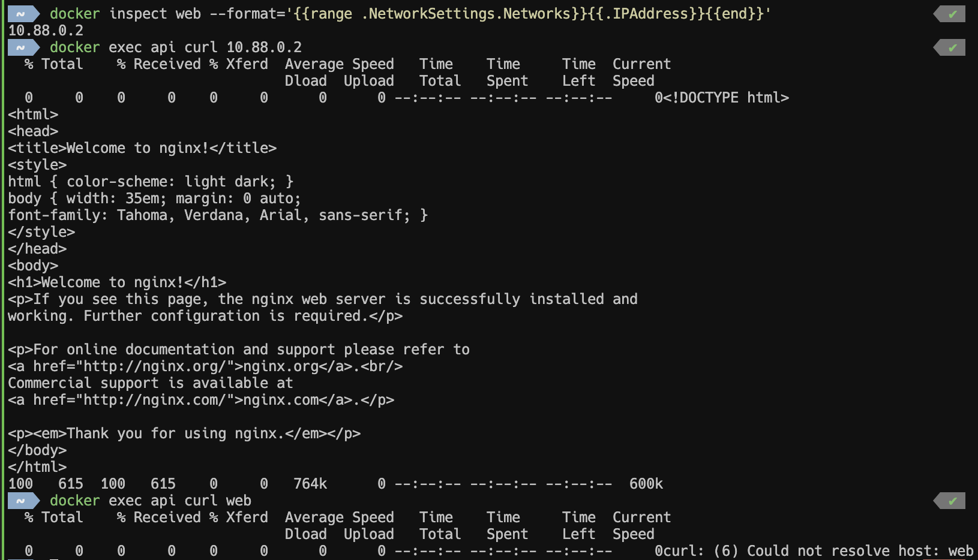Click the <!DOCTYPE html> text in the output
Screen dimensions: 978x560
(726, 97)
